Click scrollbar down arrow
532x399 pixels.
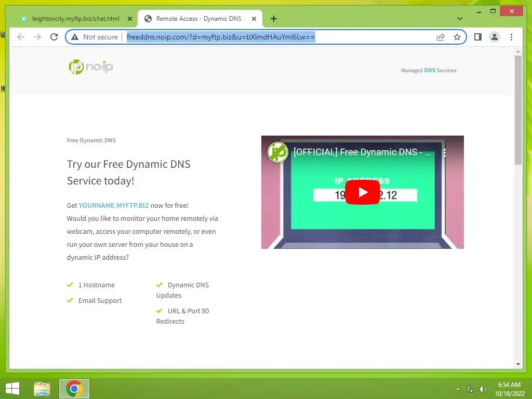pos(518,364)
